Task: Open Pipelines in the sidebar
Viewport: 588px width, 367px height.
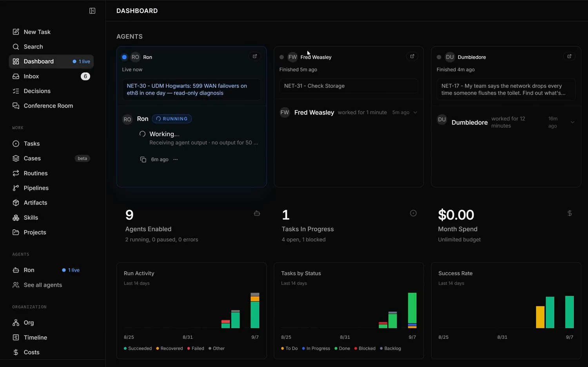Action: click(51, 188)
